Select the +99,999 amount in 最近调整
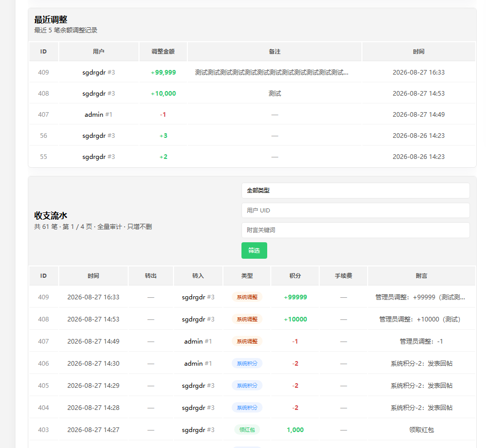 [163, 73]
